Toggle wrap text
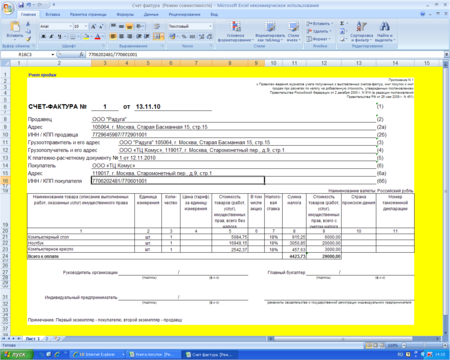450x360 pixels. pos(157,26)
